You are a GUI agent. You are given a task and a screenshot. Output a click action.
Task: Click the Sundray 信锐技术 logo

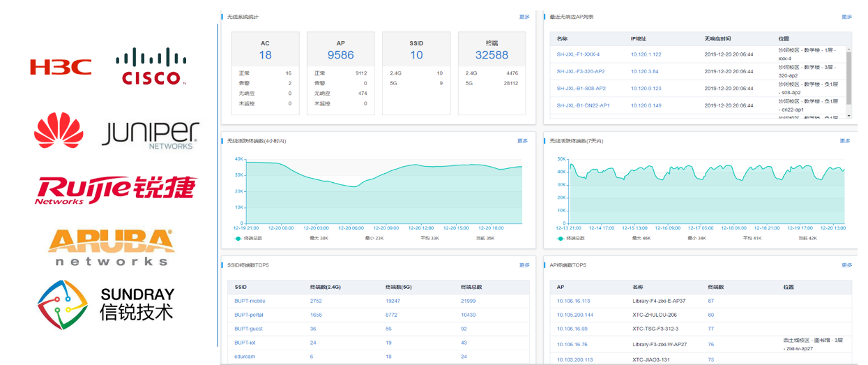pos(106,304)
